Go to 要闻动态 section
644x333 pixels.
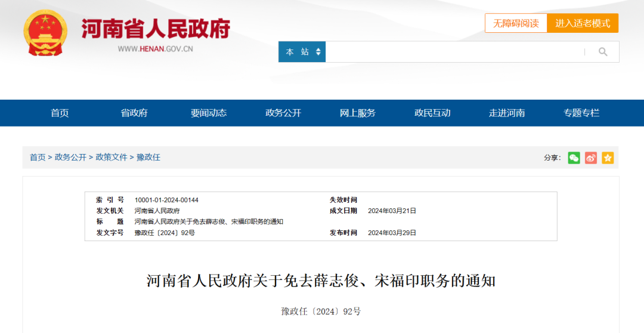coord(209,113)
